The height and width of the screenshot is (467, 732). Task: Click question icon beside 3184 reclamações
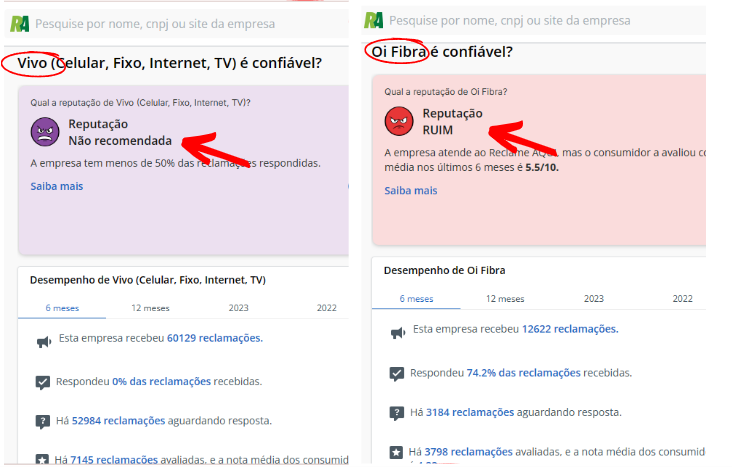coord(396,413)
